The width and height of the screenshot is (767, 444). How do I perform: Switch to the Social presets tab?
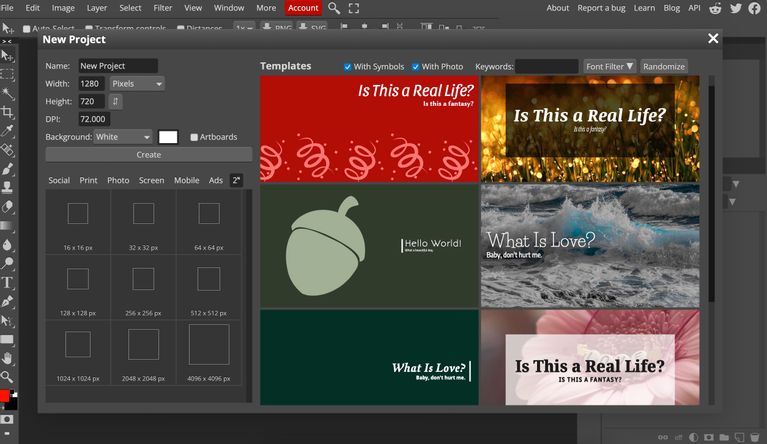59,180
